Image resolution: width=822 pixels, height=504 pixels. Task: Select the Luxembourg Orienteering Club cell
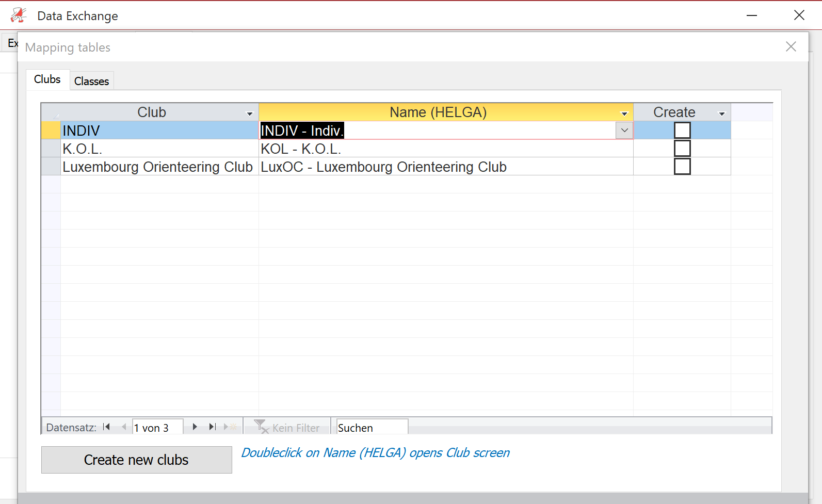[159, 167]
